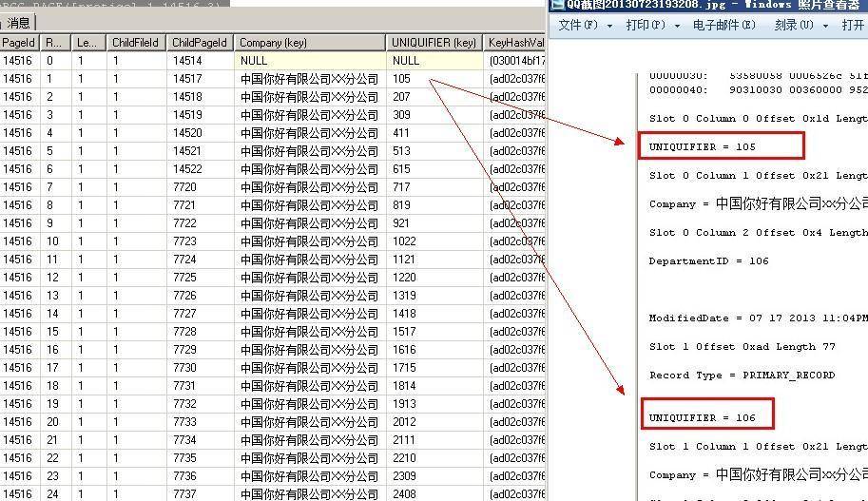This screenshot has height=501, width=868.
Task: Select UNIQUIFIER cell 1616
Action: (434, 350)
